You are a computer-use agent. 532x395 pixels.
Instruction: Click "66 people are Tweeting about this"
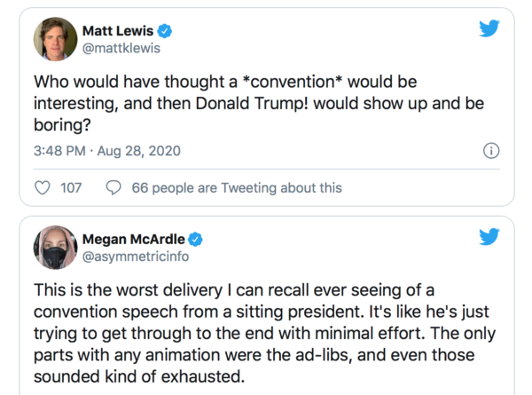236,187
